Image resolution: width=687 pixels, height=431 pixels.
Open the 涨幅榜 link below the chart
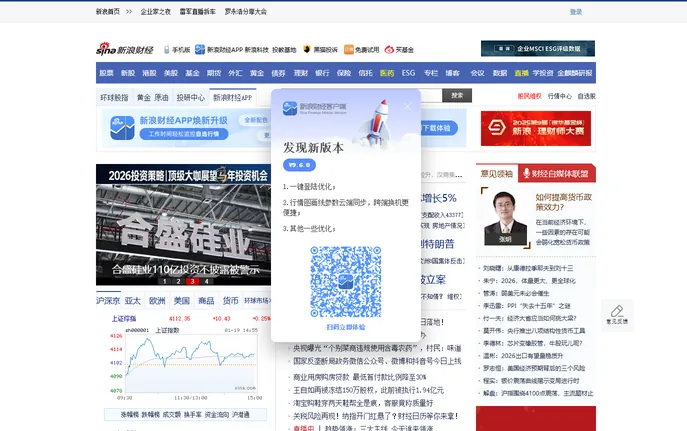pos(129,414)
